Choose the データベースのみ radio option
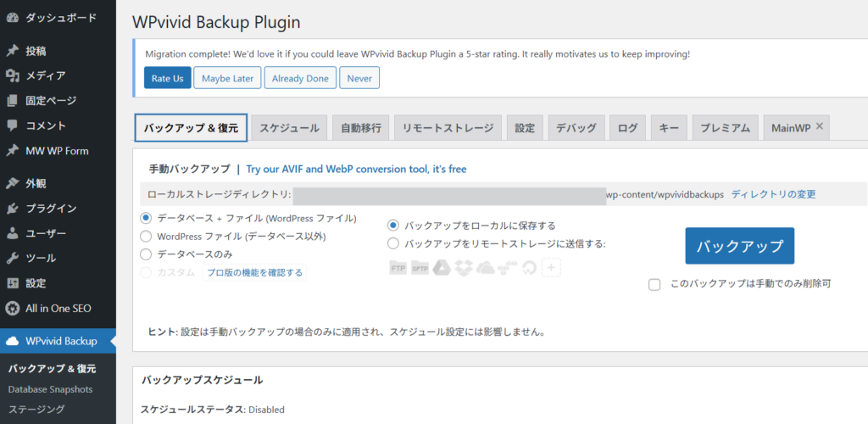Viewport: 868px width, 424px height. click(x=146, y=254)
